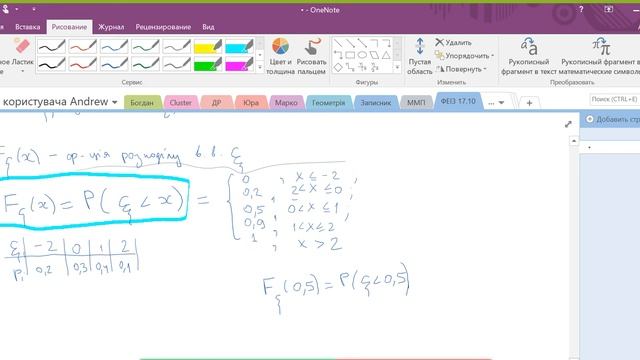Pick the thin blue pen
Screen dimensions: 640x360
pyautogui.click(x=114, y=46)
